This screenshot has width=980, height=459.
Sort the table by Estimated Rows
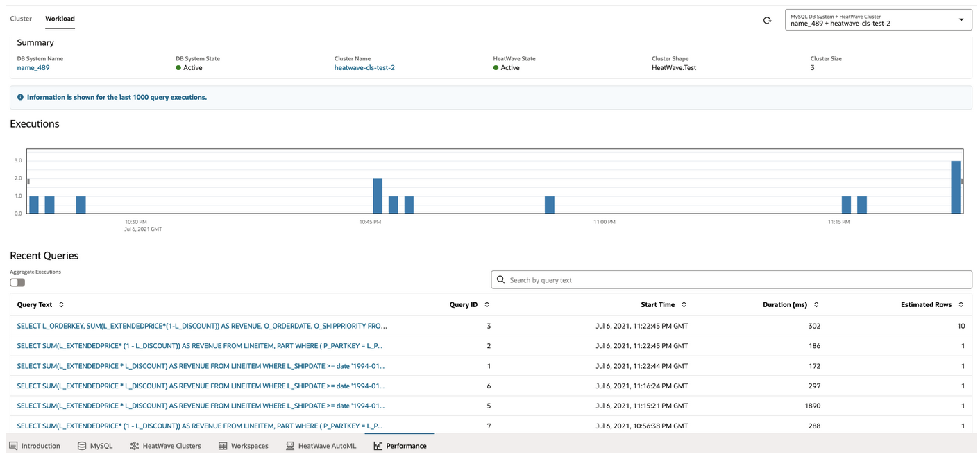[961, 304]
